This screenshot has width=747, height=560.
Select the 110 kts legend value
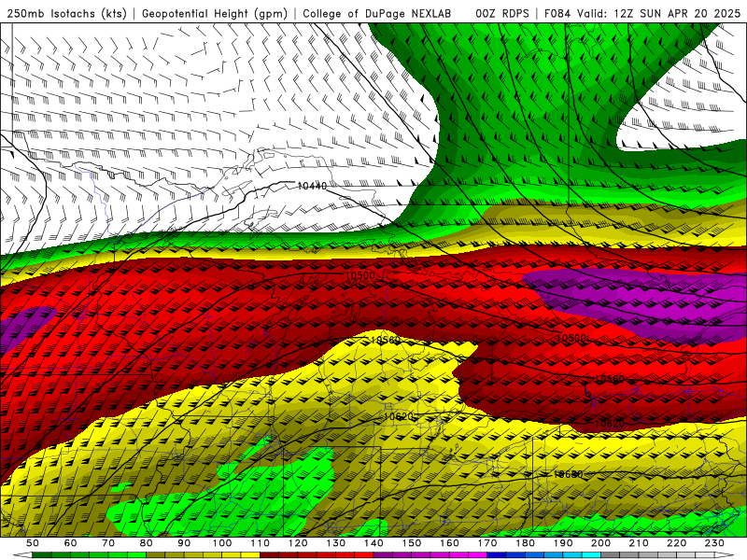[x=260, y=543]
